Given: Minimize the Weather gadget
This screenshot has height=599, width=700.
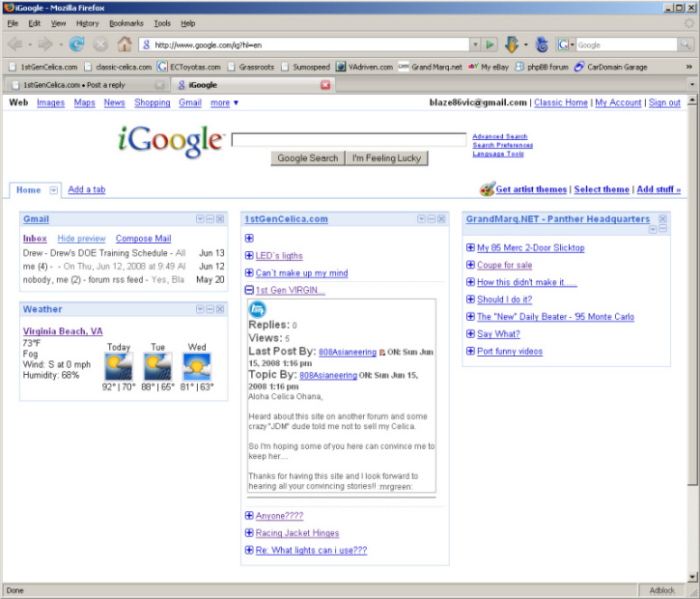Looking at the screenshot, I should tap(210, 309).
